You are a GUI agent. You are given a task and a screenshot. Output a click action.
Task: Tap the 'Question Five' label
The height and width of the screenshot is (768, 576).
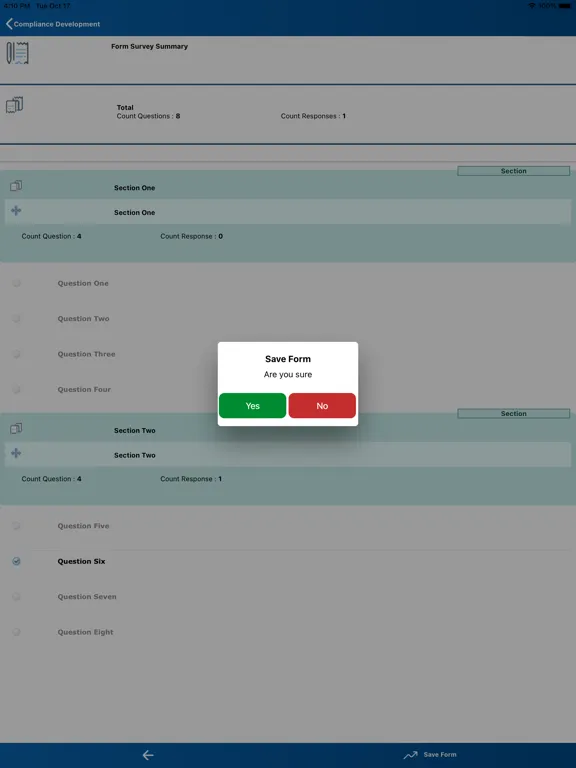coord(83,526)
